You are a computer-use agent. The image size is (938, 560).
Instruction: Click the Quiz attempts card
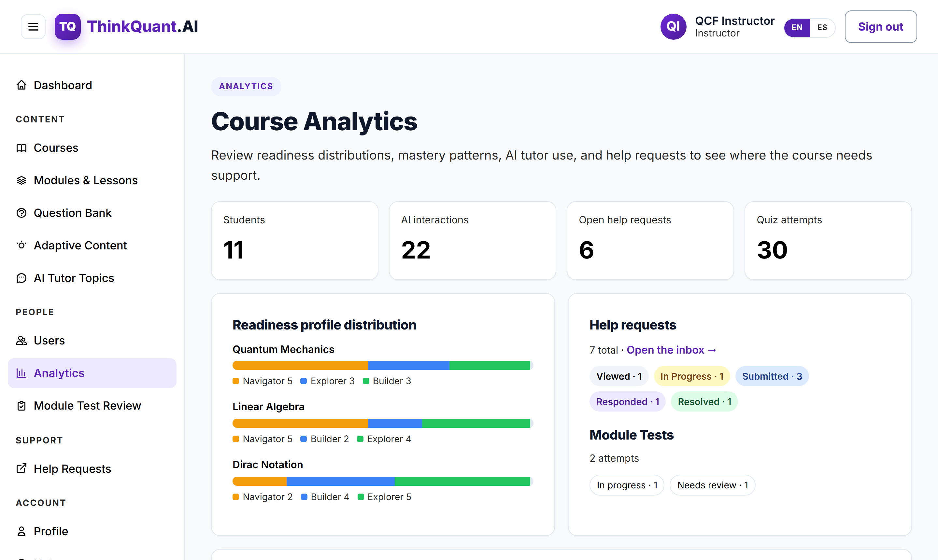(x=828, y=241)
